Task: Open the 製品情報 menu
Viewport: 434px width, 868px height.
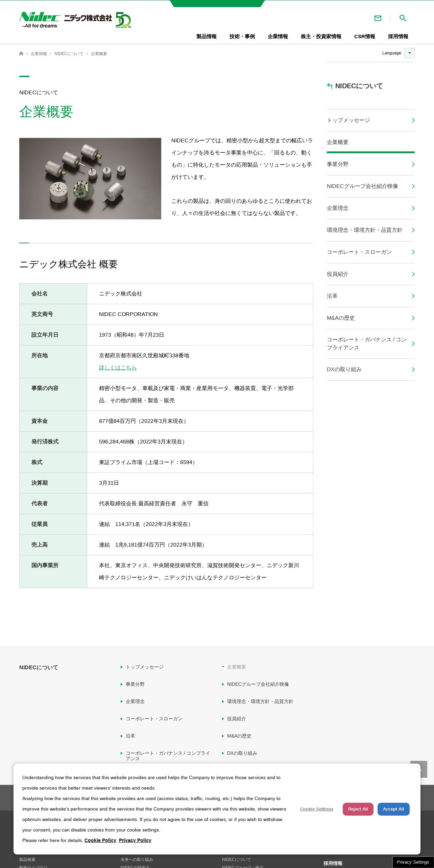Action: point(207,37)
